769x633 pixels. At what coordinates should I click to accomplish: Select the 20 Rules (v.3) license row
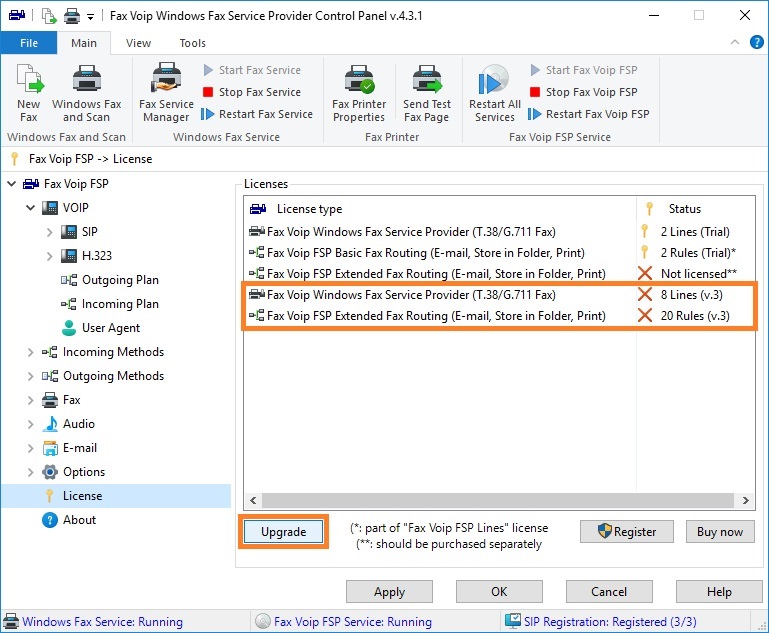(499, 316)
